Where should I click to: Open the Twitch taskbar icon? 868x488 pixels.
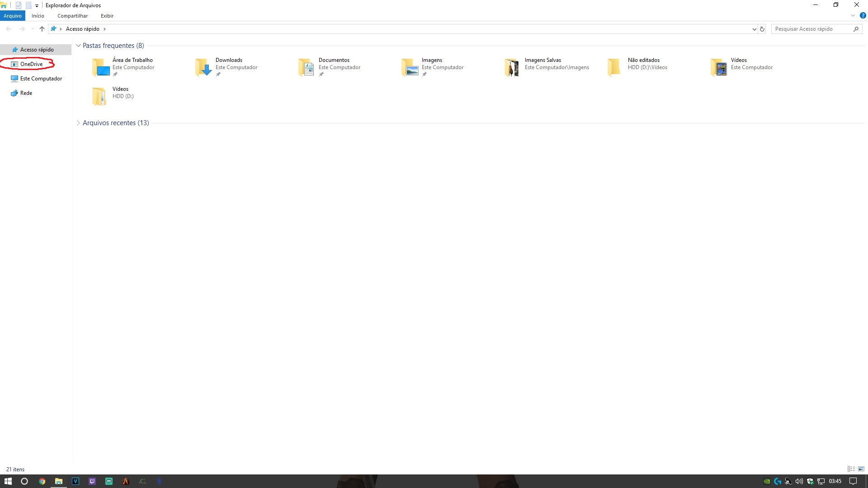92,481
